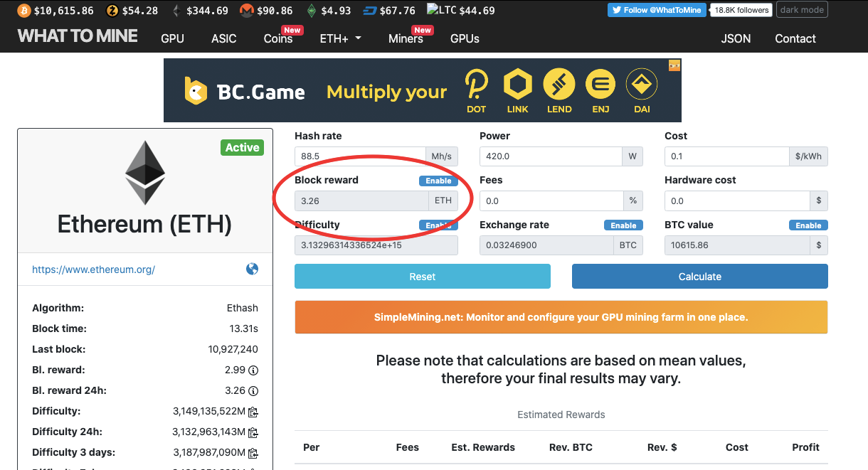Open the Contact page

[795, 38]
